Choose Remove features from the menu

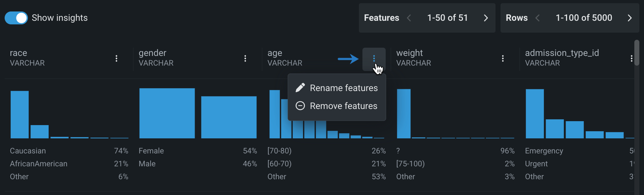pos(343,106)
